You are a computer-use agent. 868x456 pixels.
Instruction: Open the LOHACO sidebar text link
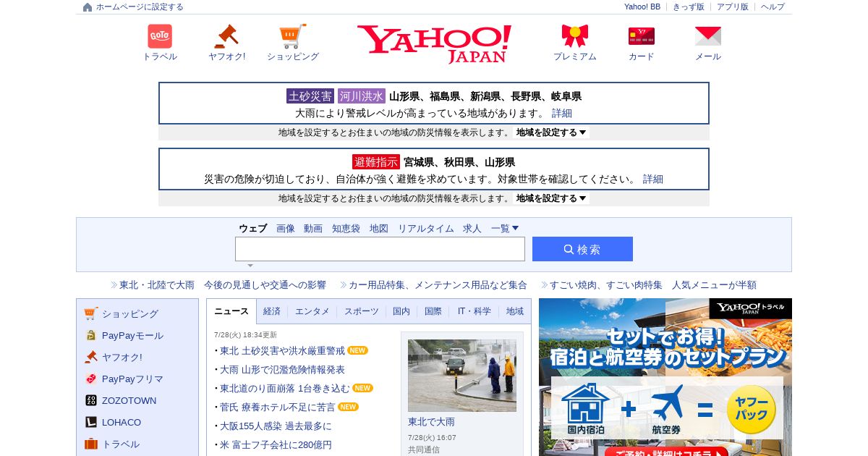pos(122,422)
